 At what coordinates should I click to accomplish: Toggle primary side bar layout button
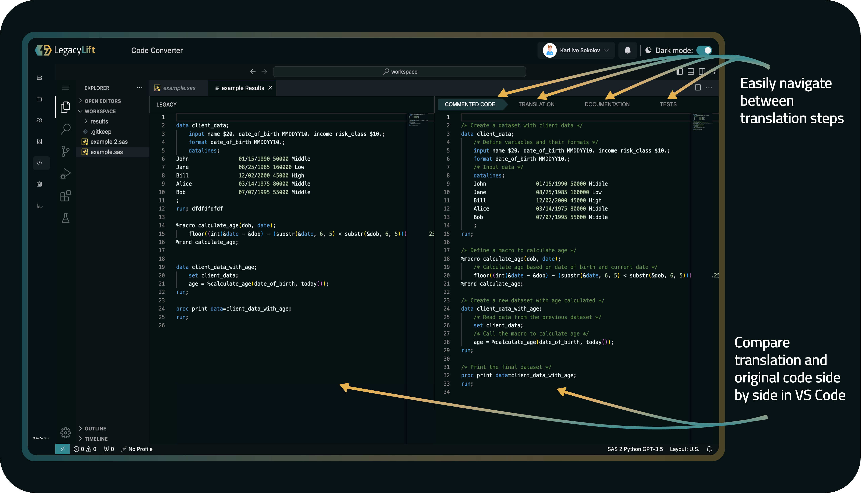679,72
